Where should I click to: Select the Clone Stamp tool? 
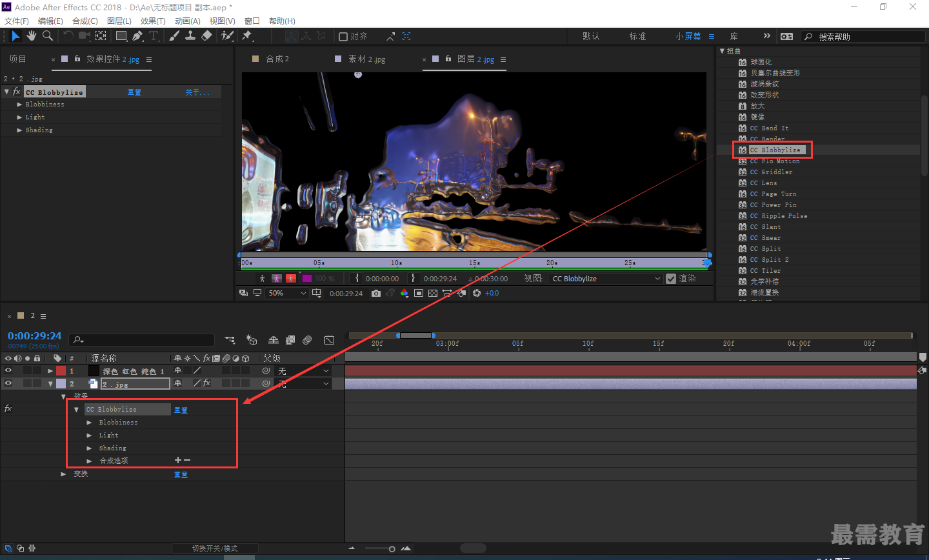(190, 36)
